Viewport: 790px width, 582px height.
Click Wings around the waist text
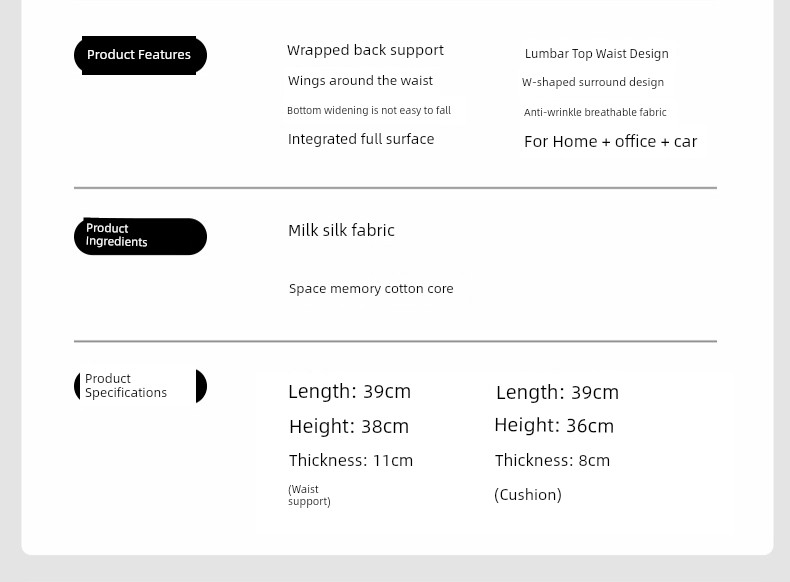[360, 81]
